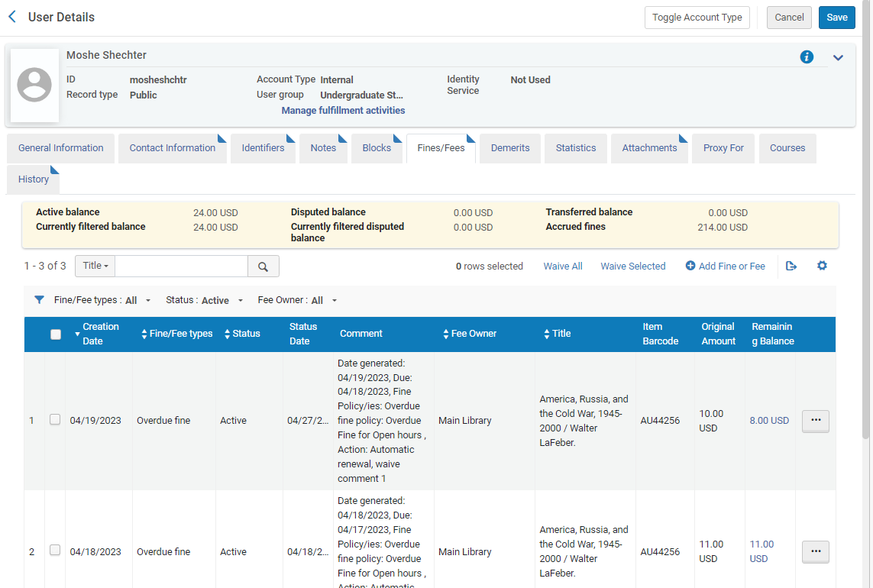Open the History tab
Viewport: 873px width, 588px height.
(34, 179)
